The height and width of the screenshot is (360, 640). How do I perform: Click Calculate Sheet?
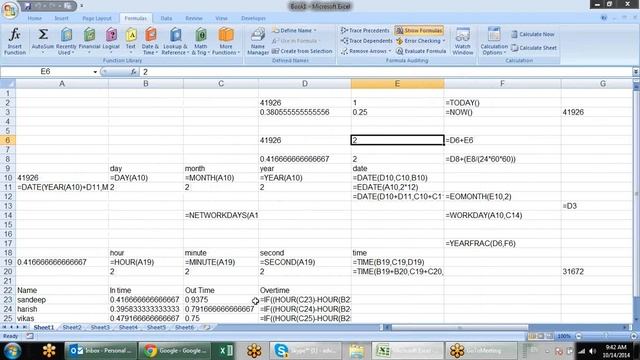coord(534,48)
